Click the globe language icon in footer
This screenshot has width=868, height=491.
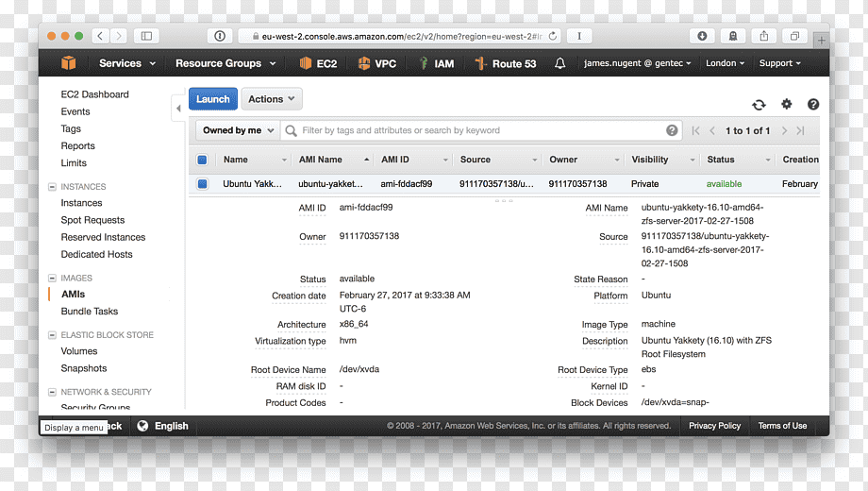pyautogui.click(x=142, y=426)
